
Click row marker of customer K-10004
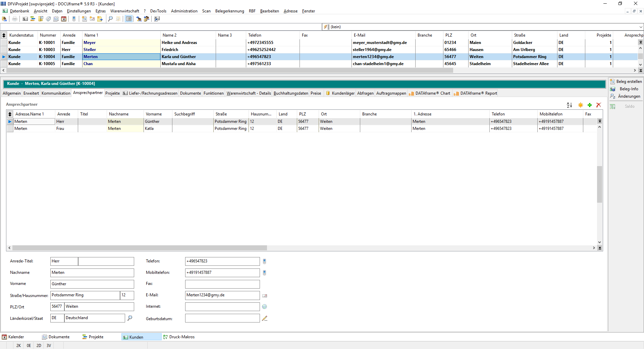[4, 57]
